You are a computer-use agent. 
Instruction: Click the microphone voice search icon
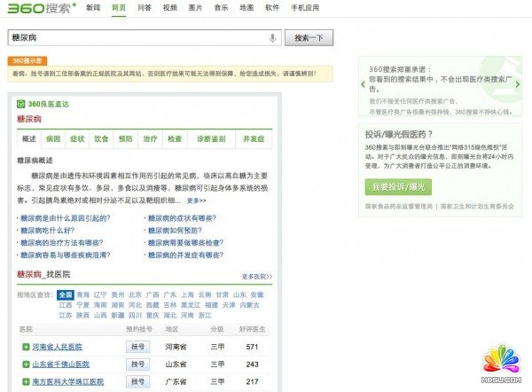(x=272, y=38)
